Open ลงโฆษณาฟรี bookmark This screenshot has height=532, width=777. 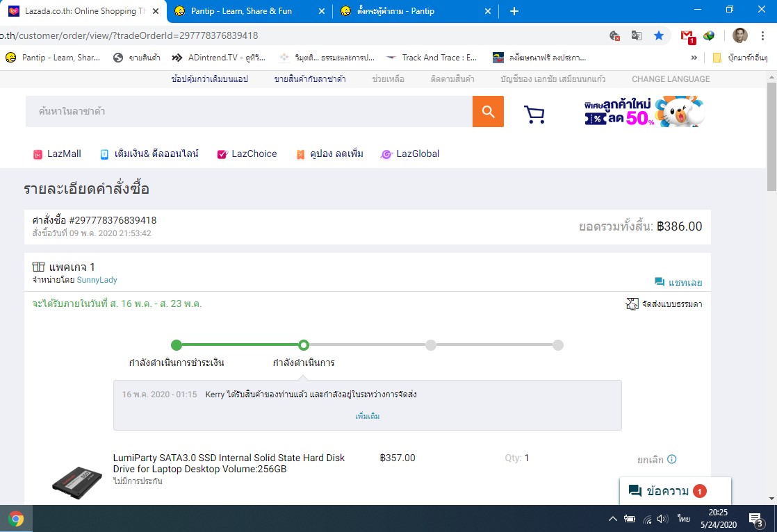[539, 58]
